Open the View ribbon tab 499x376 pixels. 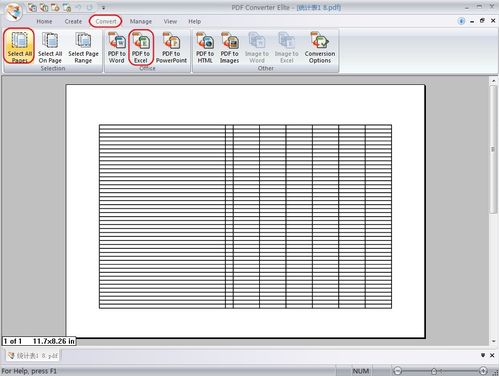(170, 21)
